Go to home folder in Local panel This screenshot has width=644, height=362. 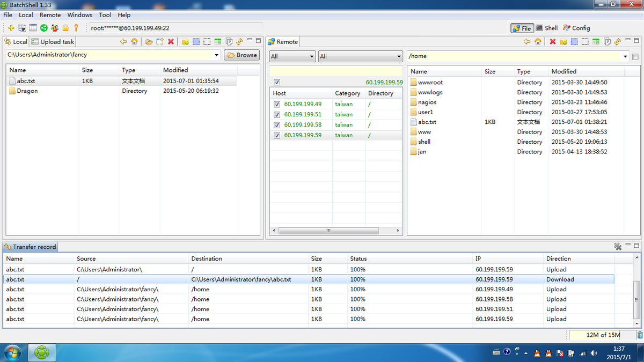(134, 41)
